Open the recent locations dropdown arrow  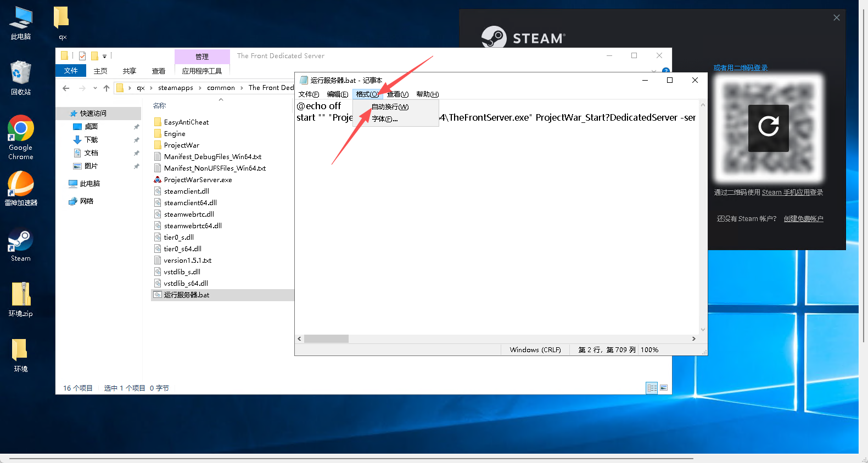[95, 88]
